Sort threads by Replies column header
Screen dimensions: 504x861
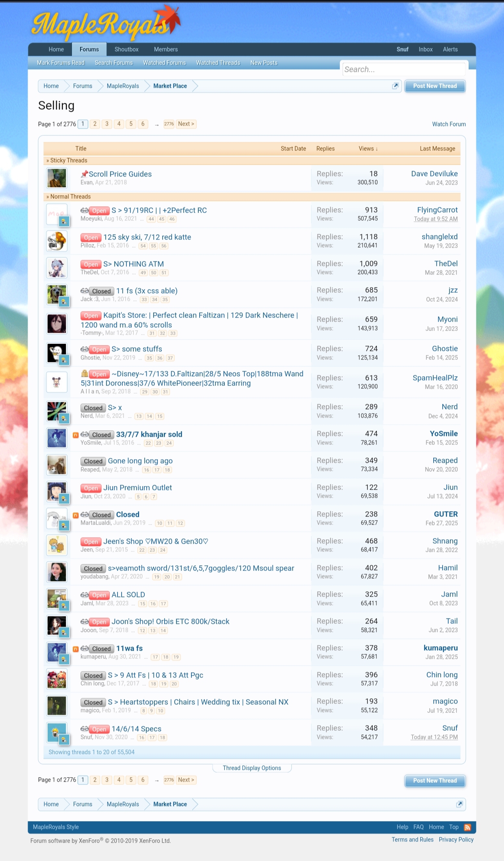[325, 148]
